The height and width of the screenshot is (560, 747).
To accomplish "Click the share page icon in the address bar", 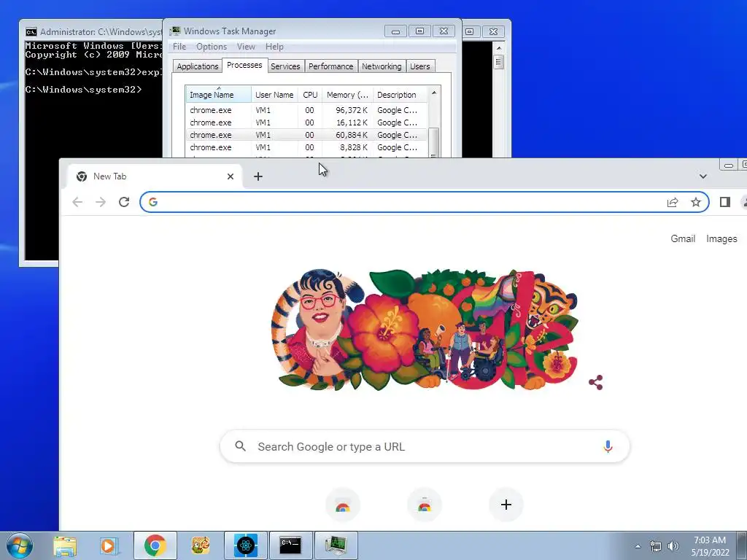I will pyautogui.click(x=672, y=203).
